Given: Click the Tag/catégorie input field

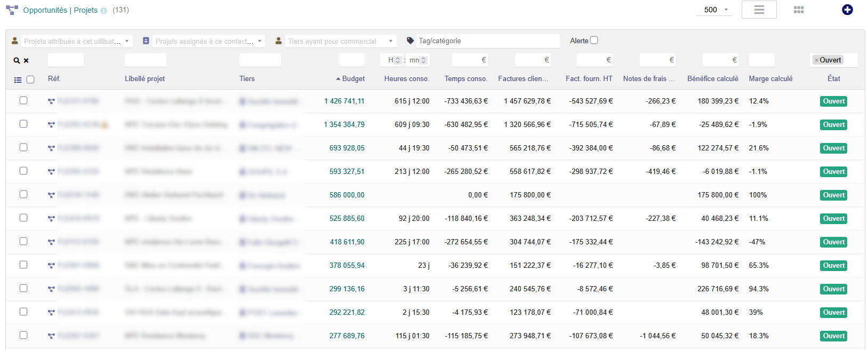Looking at the screenshot, I should [488, 41].
